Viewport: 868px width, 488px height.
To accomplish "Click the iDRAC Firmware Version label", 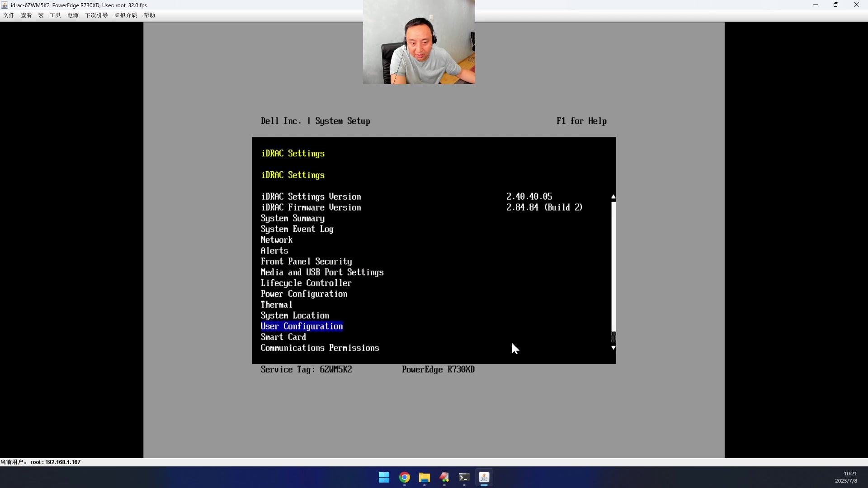I will tap(311, 207).
